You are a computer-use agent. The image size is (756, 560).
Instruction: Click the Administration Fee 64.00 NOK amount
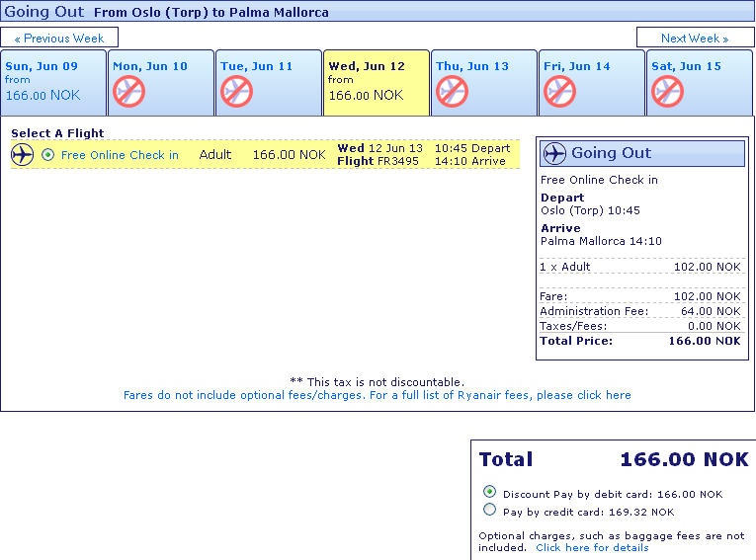point(711,311)
